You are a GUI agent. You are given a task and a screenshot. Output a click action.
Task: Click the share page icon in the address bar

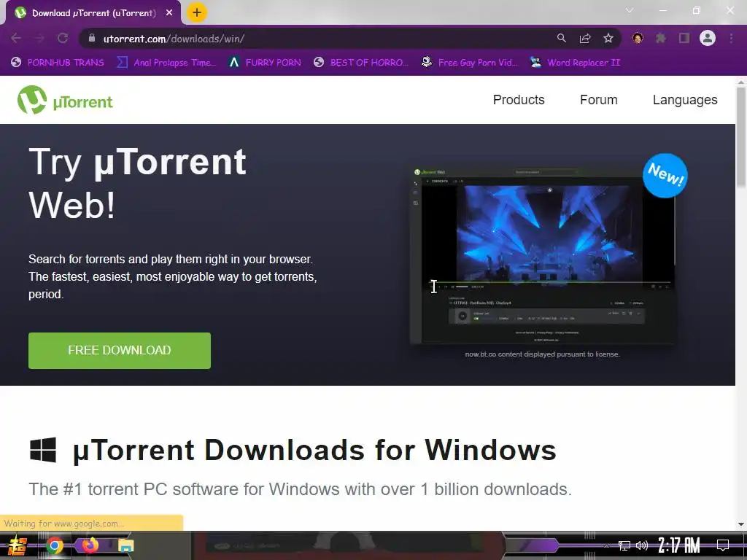tap(585, 39)
